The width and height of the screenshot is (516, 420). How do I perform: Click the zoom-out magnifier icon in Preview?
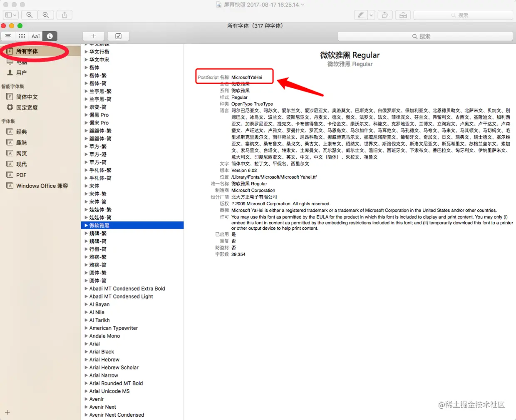tap(29, 15)
